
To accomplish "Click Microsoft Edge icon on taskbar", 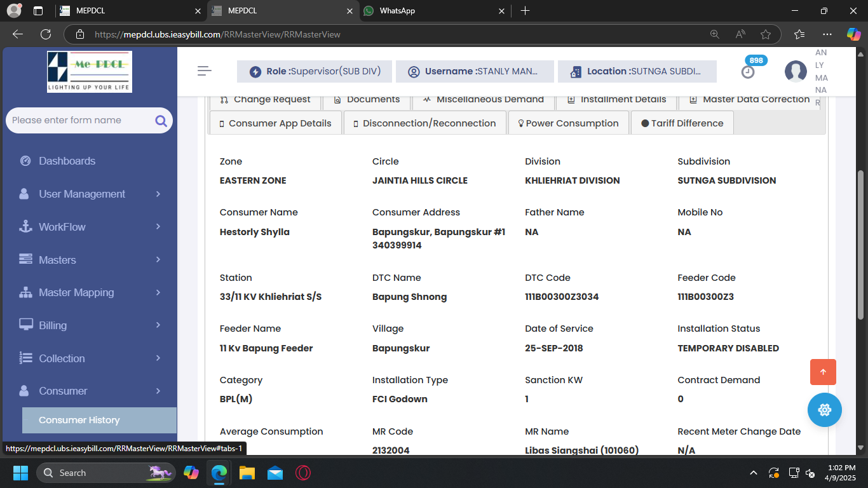I will click(x=219, y=473).
